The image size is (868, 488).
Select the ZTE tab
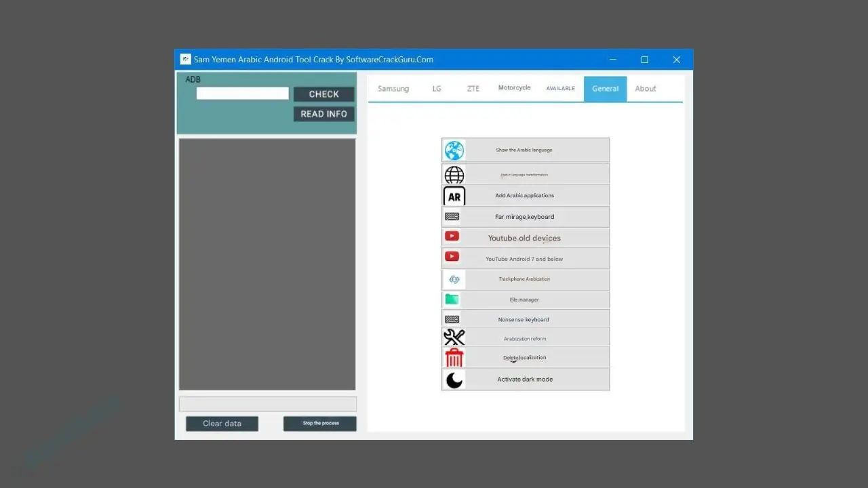473,89
